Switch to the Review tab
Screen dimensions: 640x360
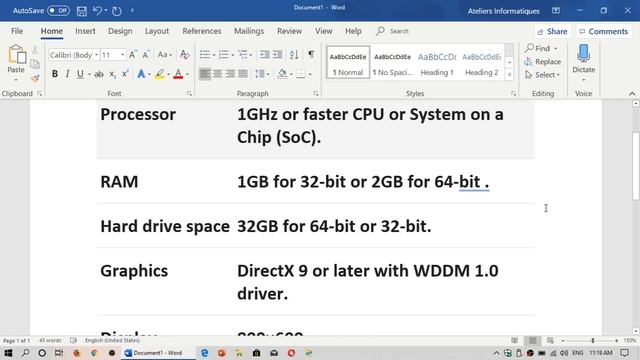[289, 31]
